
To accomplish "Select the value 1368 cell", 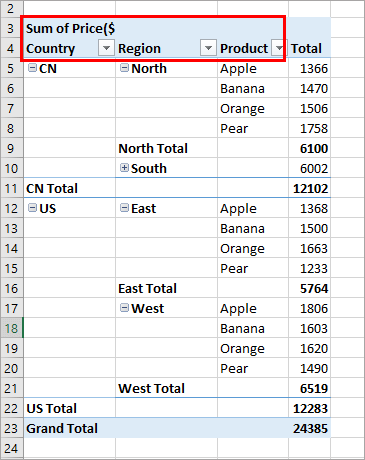I will coord(309,208).
